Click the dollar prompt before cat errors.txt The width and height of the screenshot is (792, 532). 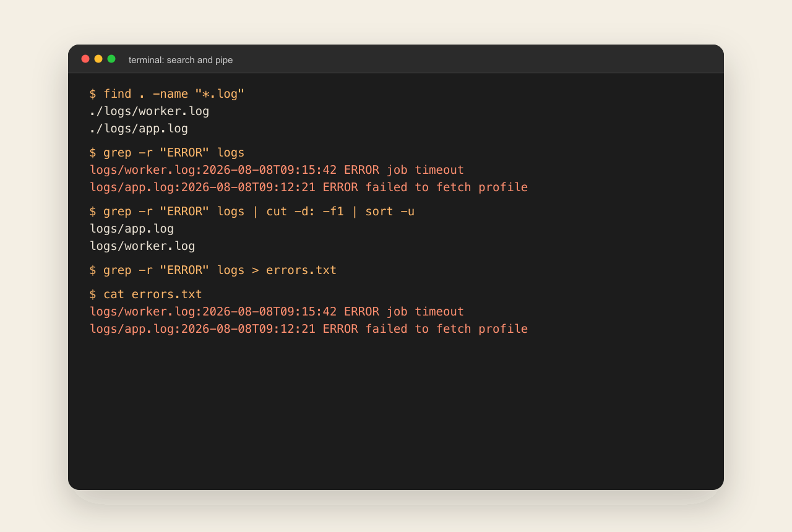[93, 294]
